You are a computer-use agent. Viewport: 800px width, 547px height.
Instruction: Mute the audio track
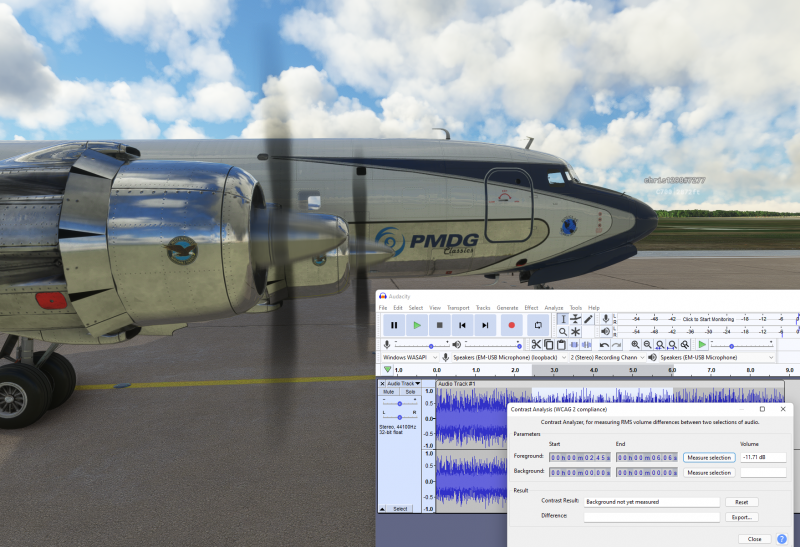click(x=389, y=392)
